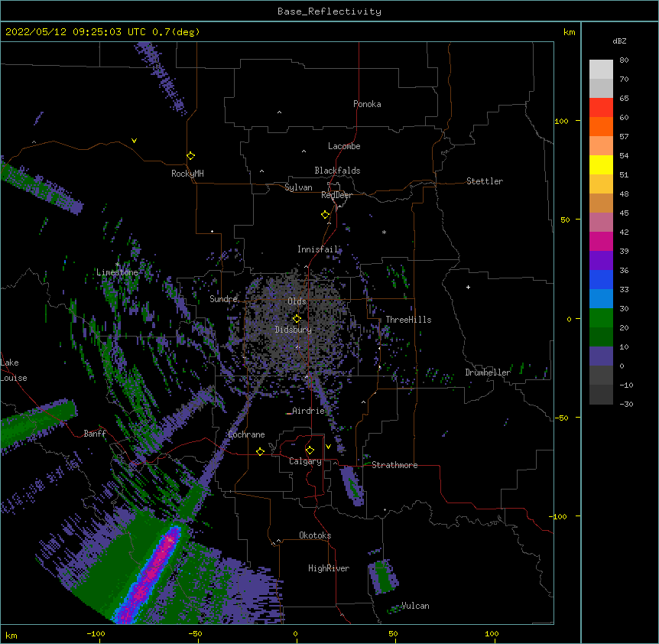Click the blue 36 dBZ legend swatch
This screenshot has width=659, height=644.
coord(601,279)
